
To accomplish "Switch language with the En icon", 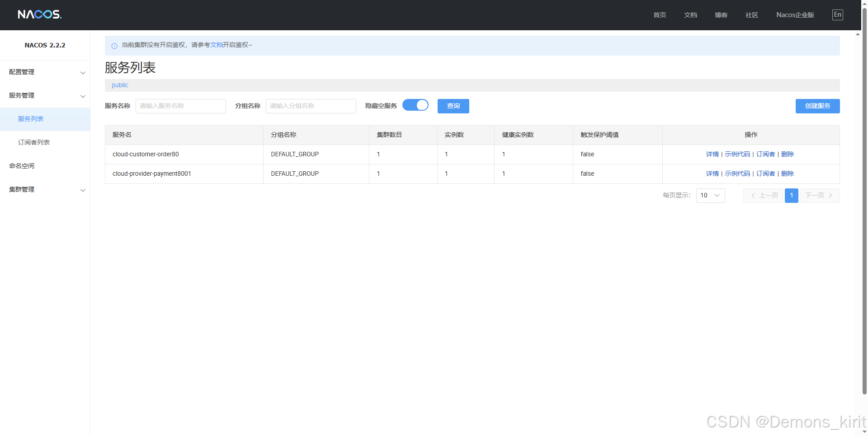I will coord(838,15).
